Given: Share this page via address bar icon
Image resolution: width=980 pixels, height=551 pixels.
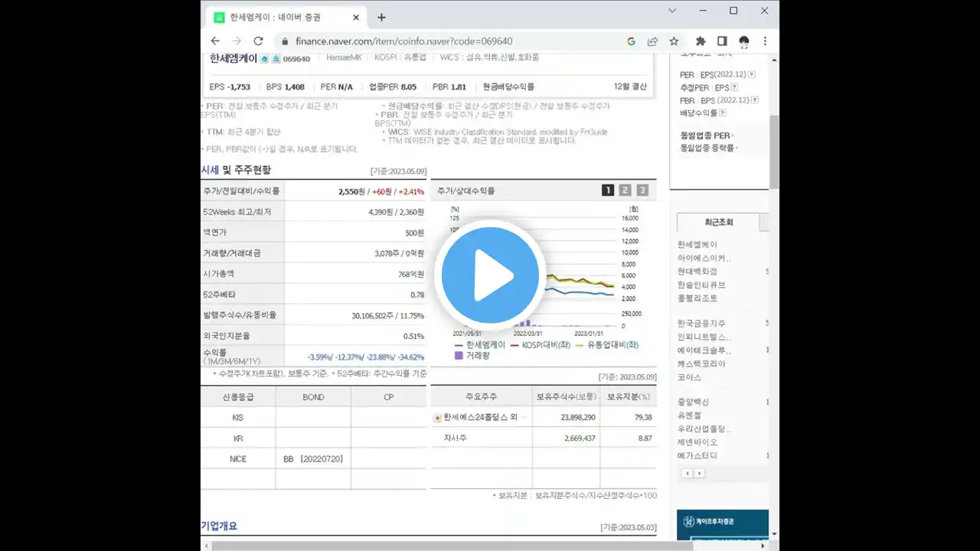Looking at the screenshot, I should [x=652, y=41].
